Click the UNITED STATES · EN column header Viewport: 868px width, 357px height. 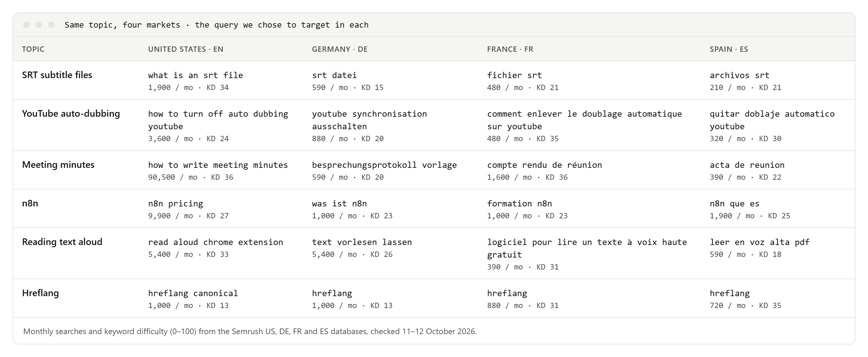(x=186, y=49)
